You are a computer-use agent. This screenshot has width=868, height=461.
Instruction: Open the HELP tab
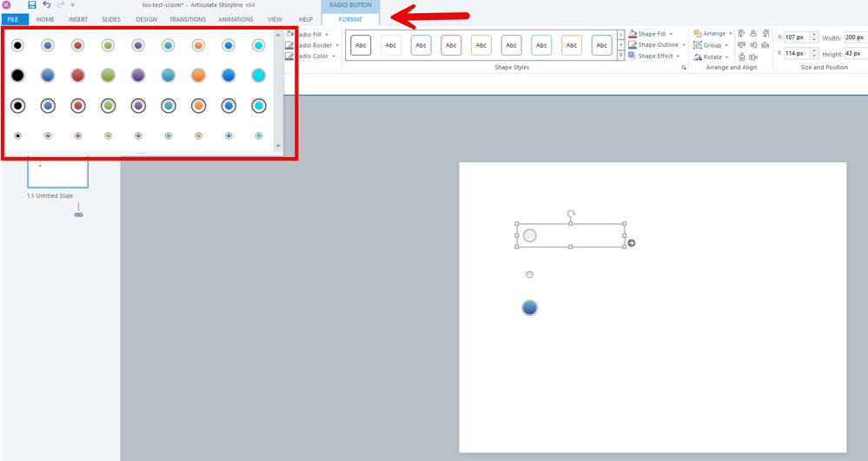coord(306,19)
